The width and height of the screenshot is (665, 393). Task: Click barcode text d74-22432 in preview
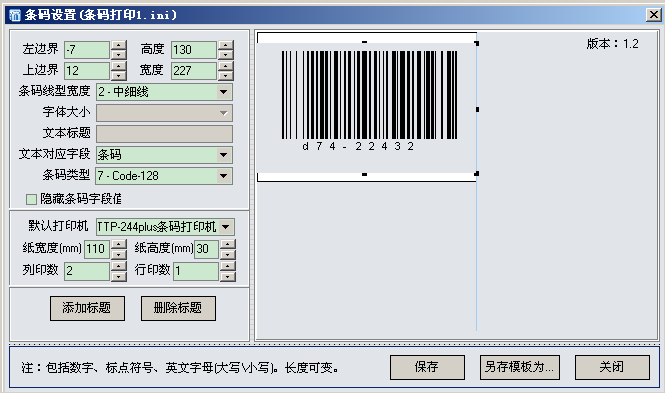click(358, 146)
